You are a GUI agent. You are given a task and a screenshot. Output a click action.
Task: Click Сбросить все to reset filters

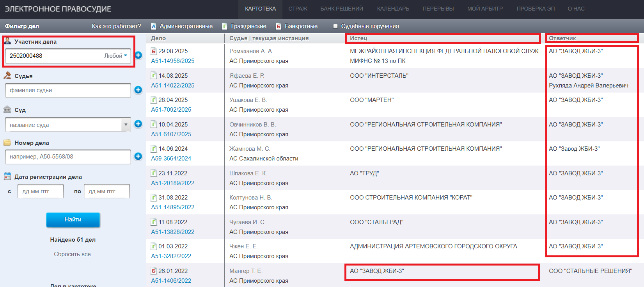[72, 254]
